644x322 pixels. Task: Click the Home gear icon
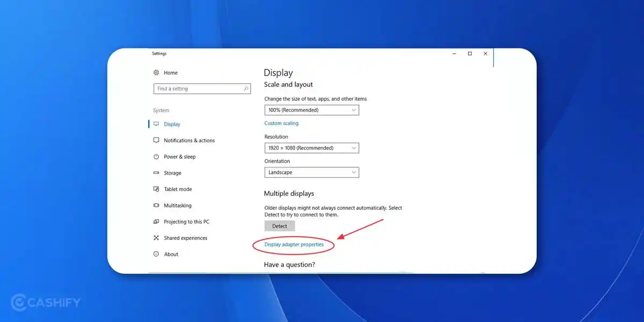(156, 72)
